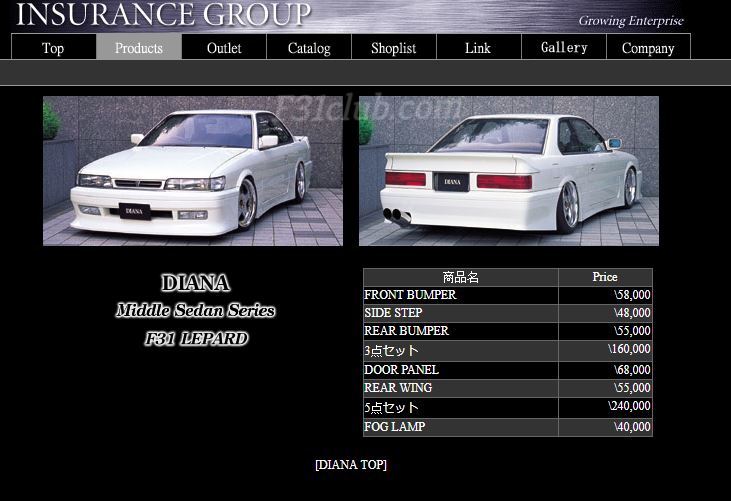Select the 3点セット row text

pyautogui.click(x=392, y=350)
